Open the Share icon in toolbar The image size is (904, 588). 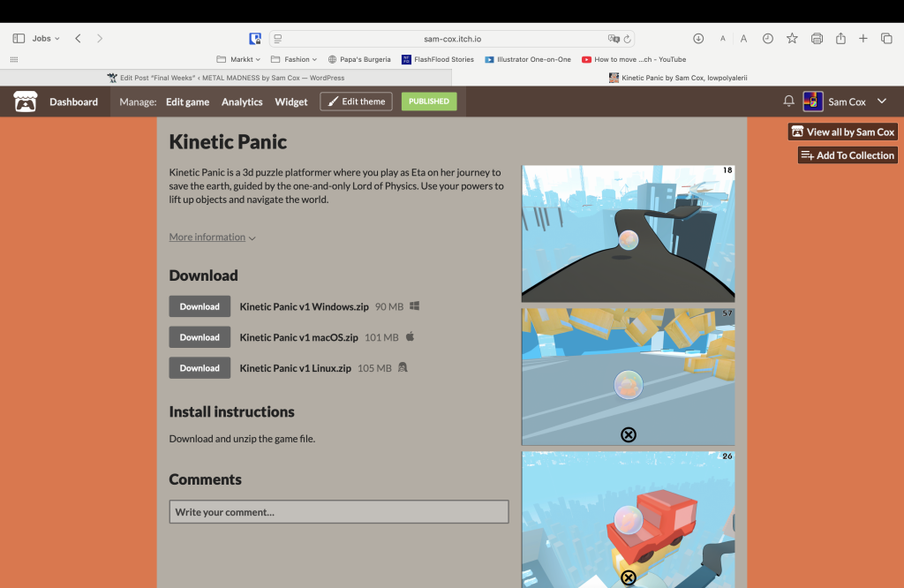[840, 38]
